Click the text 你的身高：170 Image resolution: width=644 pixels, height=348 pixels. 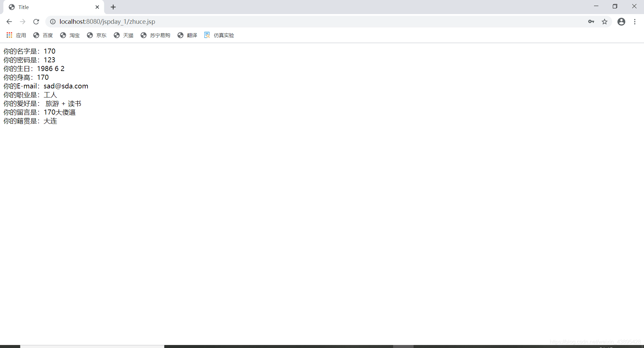pyautogui.click(x=26, y=77)
